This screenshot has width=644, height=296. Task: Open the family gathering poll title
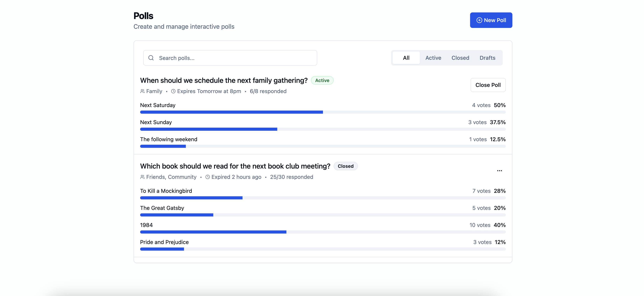(x=224, y=80)
